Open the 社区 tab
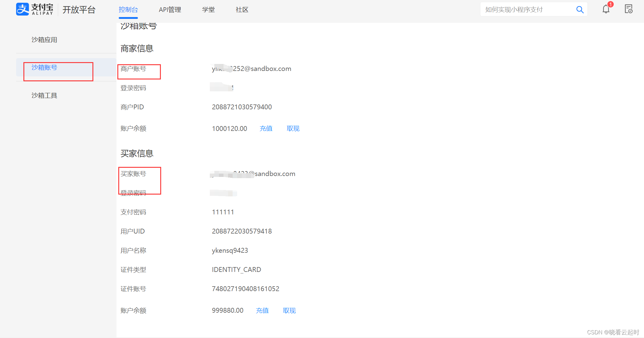Screen dimensions: 644x338 tap(242, 10)
